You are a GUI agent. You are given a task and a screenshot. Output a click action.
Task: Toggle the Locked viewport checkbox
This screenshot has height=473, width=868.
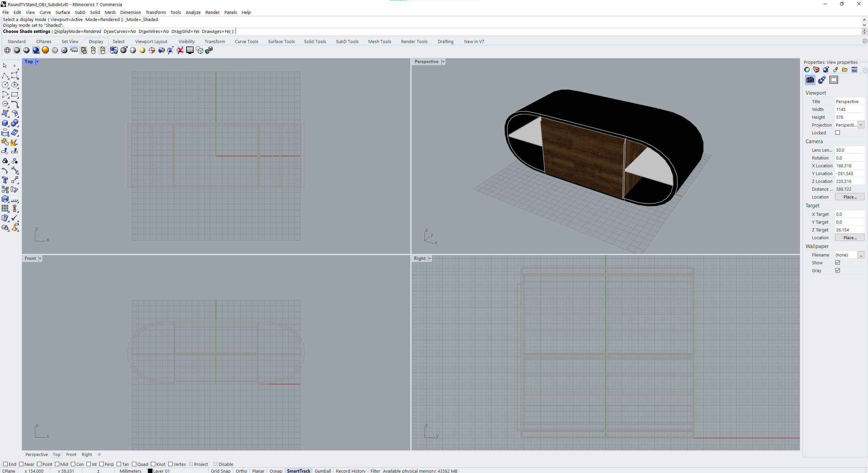(x=838, y=133)
